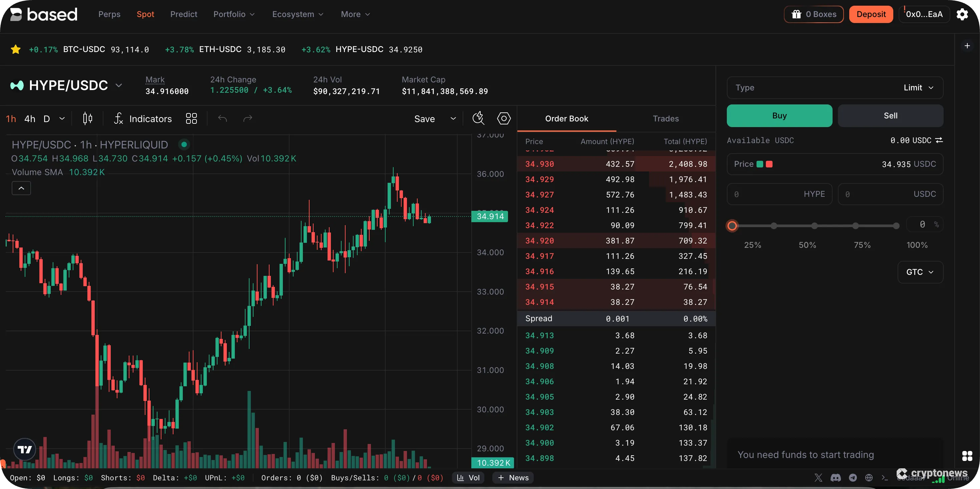Undo the last chart action
The image size is (980, 489).
point(223,118)
